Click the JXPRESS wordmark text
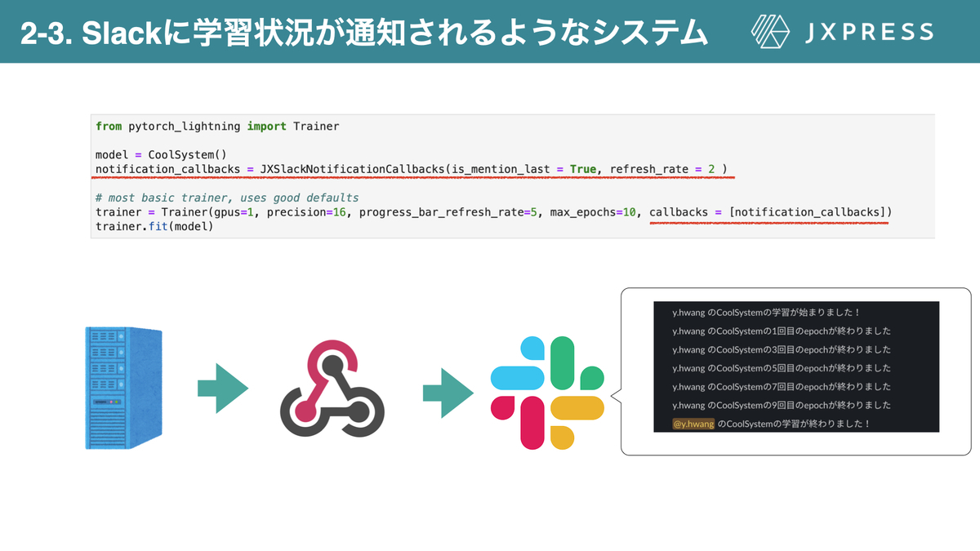 pos(868,32)
